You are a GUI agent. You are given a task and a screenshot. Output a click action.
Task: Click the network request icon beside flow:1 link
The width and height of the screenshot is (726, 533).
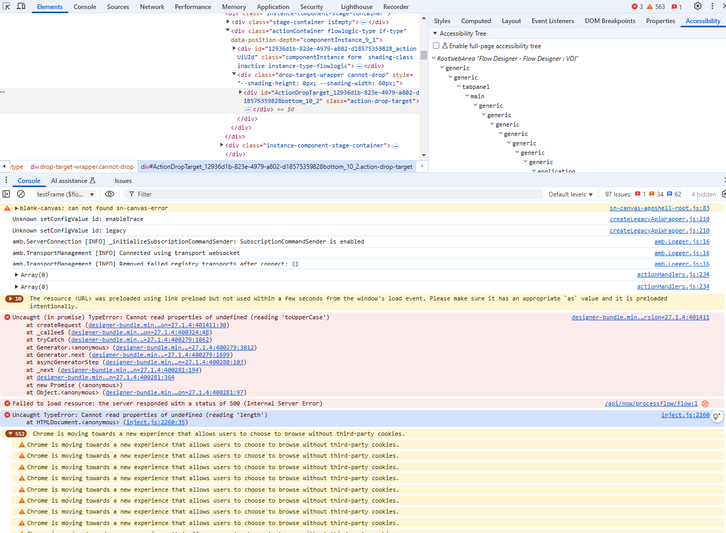coord(705,404)
